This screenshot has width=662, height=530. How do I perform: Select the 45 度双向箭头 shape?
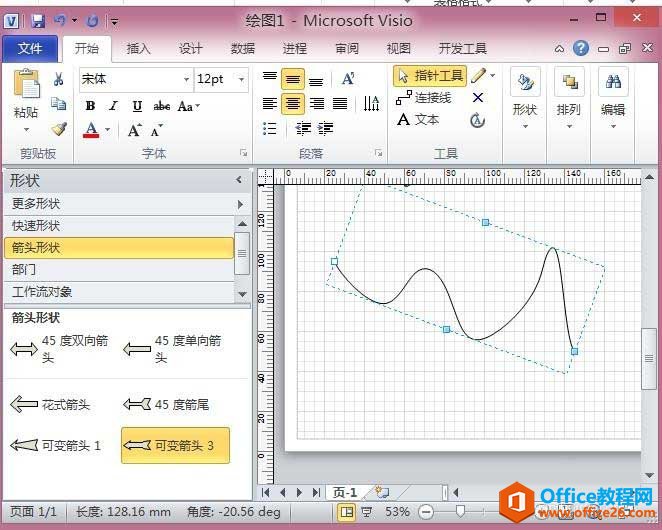coord(60,349)
